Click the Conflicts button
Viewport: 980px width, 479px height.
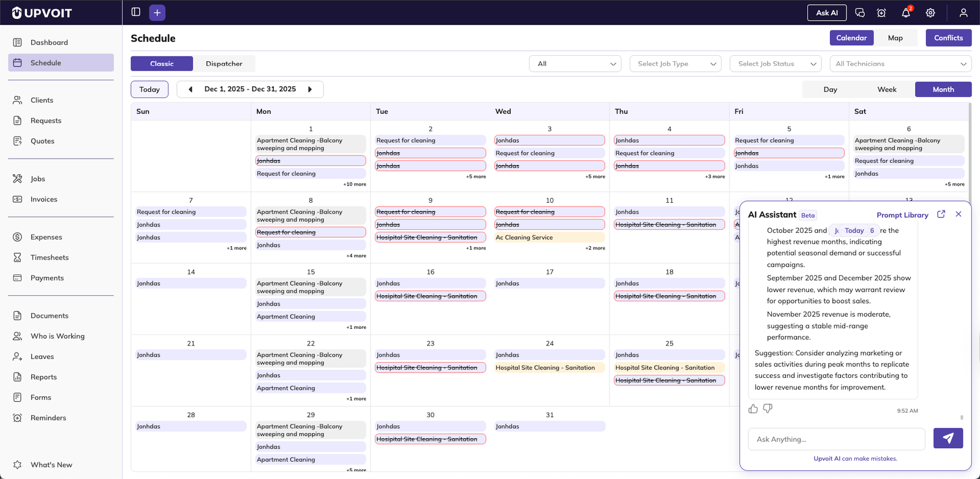(948, 38)
